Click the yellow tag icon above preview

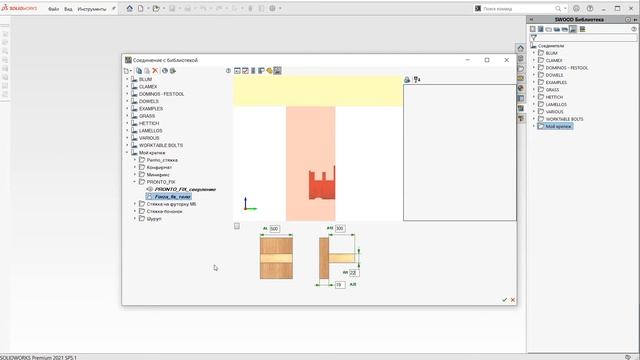(x=269, y=71)
